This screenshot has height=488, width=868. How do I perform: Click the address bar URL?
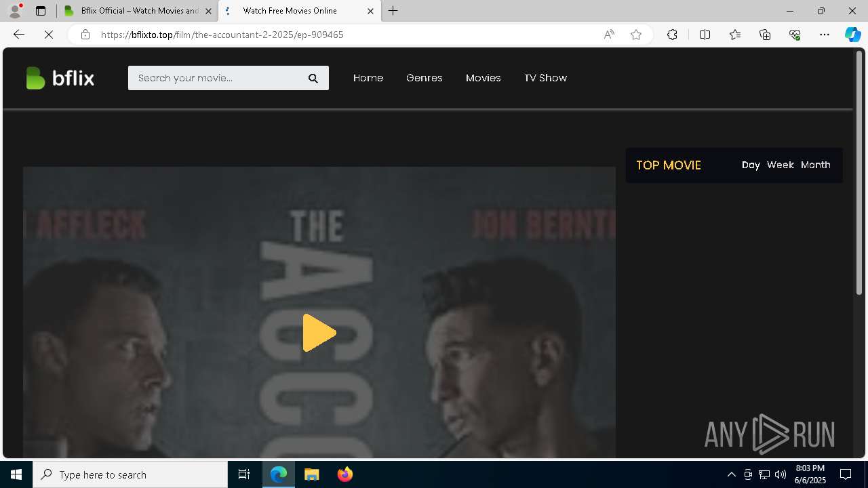222,35
